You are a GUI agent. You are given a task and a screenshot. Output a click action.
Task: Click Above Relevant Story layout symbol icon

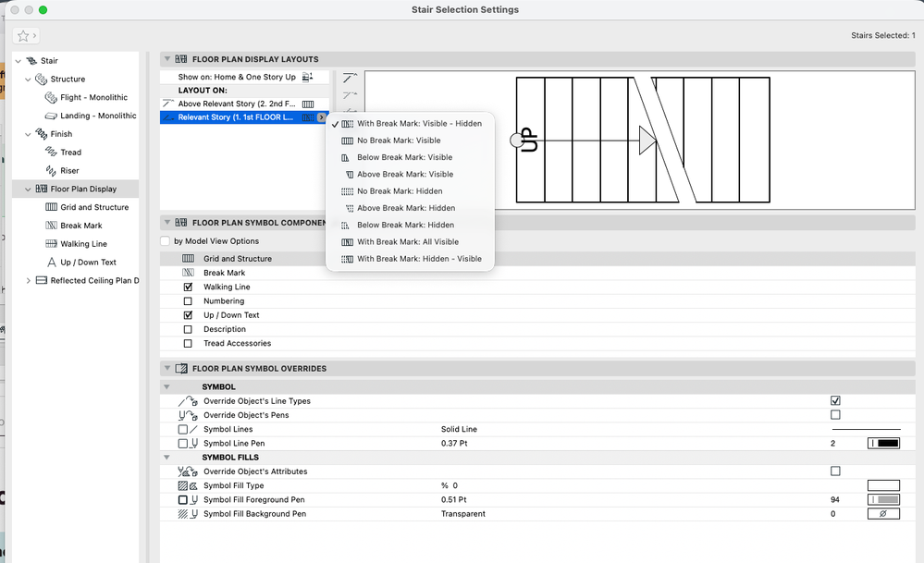[x=308, y=104]
